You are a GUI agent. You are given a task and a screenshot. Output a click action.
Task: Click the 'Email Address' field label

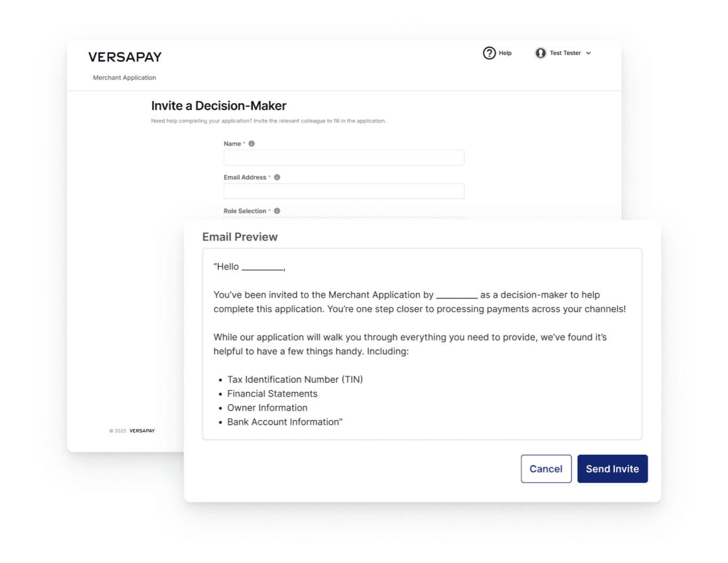pos(245,178)
